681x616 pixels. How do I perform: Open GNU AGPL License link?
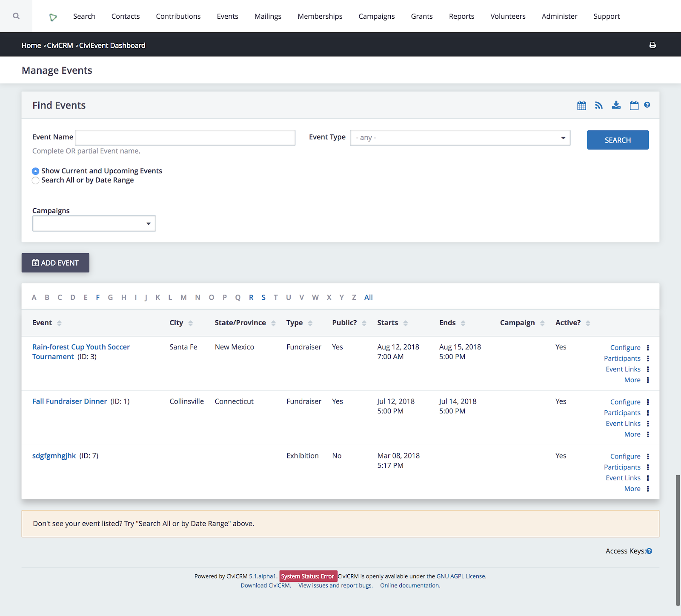click(461, 576)
